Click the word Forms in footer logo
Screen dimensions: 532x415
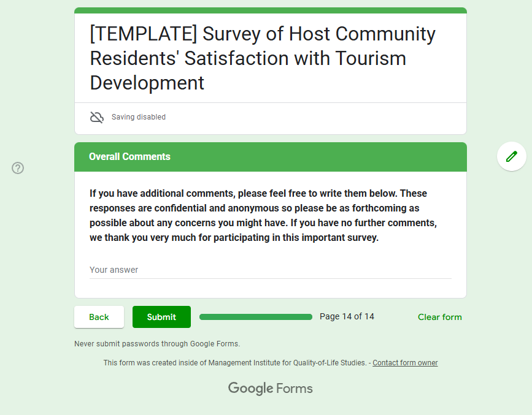pyautogui.click(x=294, y=389)
